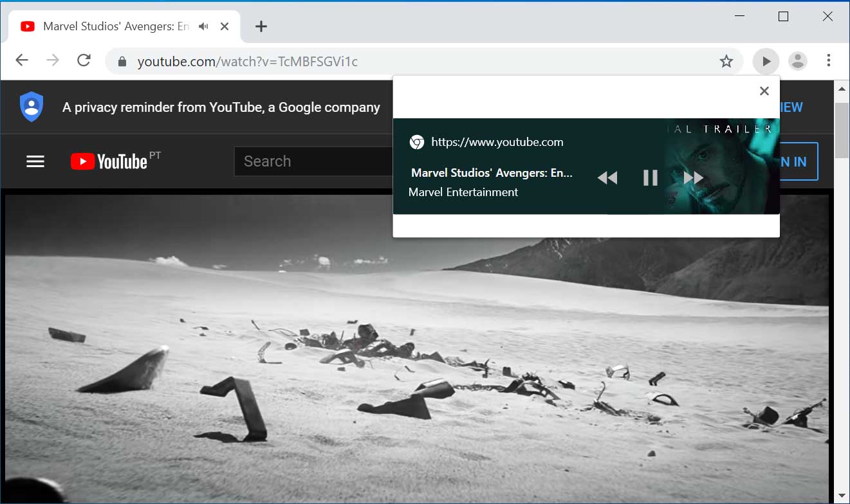This screenshot has height=504, width=850.
Task: Maximize the Chrome window
Action: pos(783,17)
